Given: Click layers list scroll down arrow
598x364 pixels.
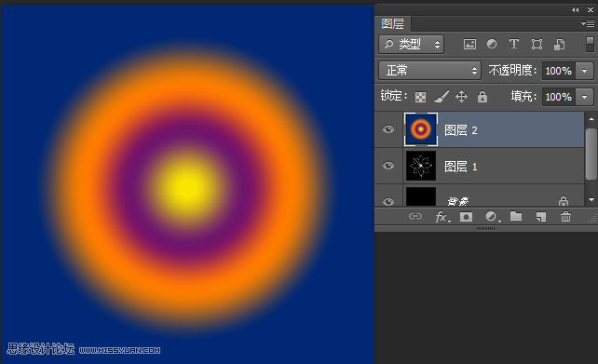Looking at the screenshot, I should coord(591,199).
